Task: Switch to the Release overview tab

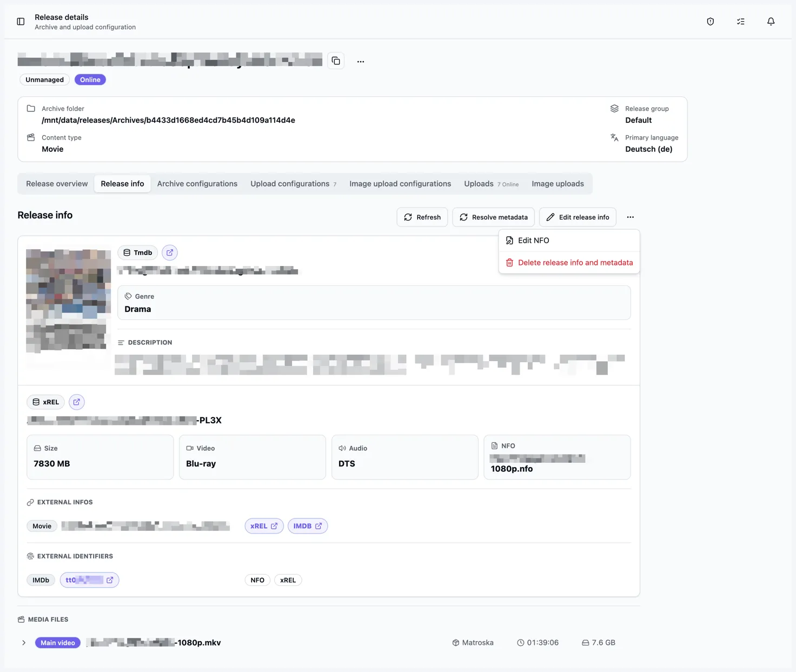Action: tap(57, 184)
